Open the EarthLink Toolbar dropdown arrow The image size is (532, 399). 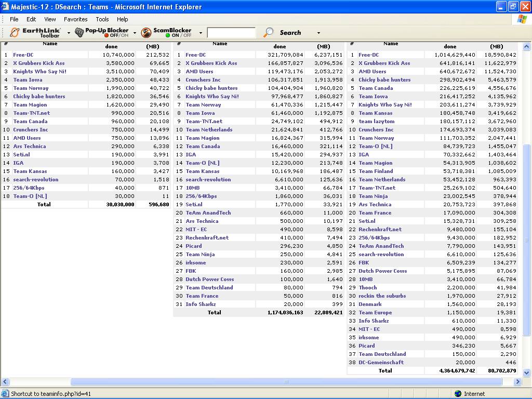[69, 33]
